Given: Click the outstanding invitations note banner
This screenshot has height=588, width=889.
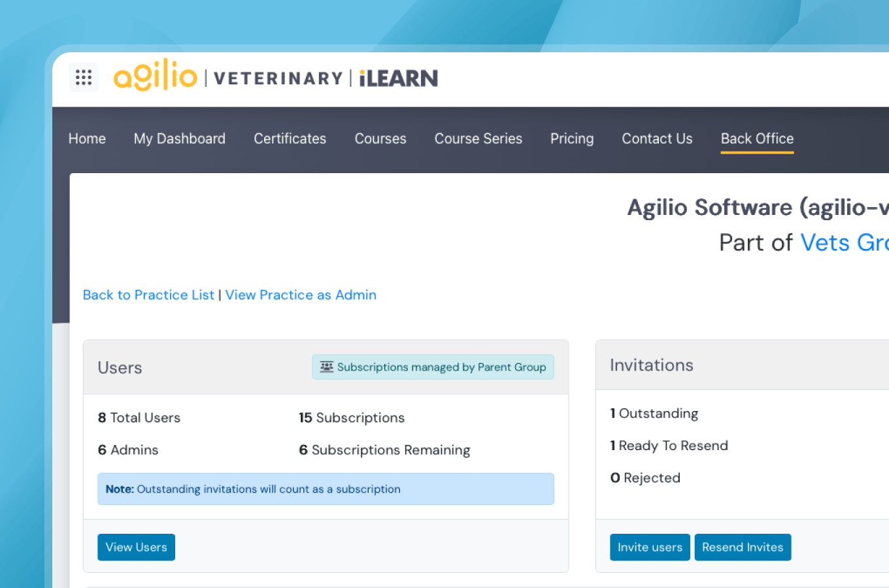Looking at the screenshot, I should click(x=326, y=489).
